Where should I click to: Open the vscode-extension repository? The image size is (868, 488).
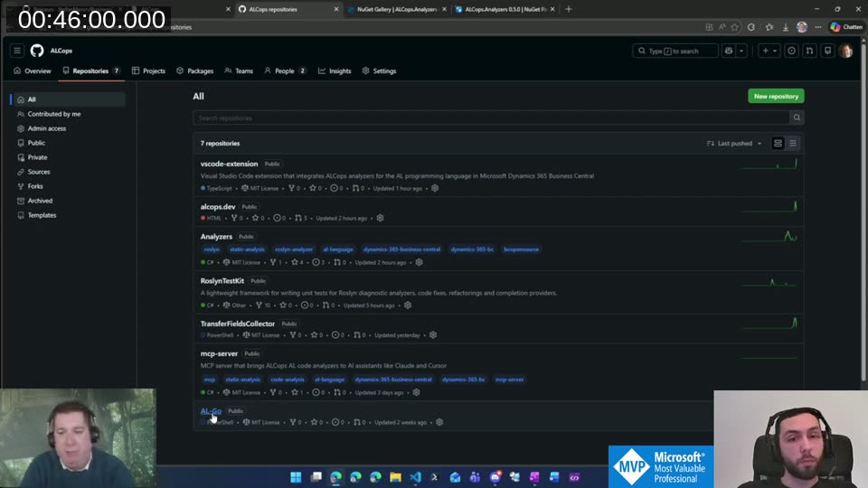229,164
